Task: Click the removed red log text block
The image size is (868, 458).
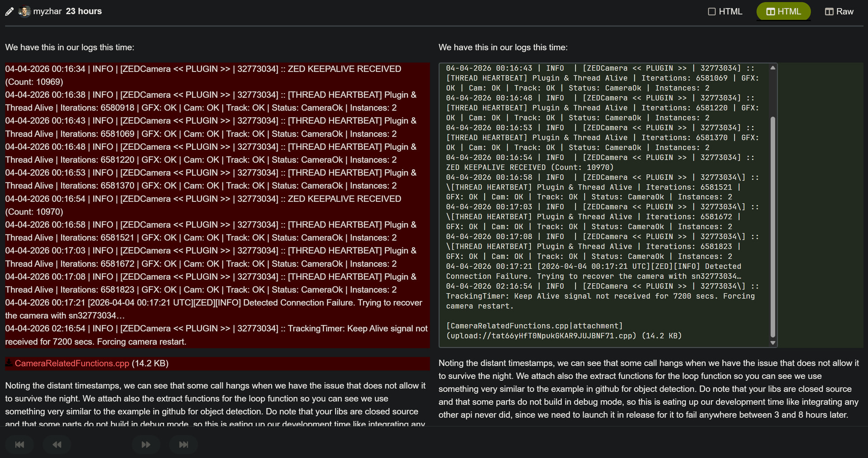Action: (217, 204)
